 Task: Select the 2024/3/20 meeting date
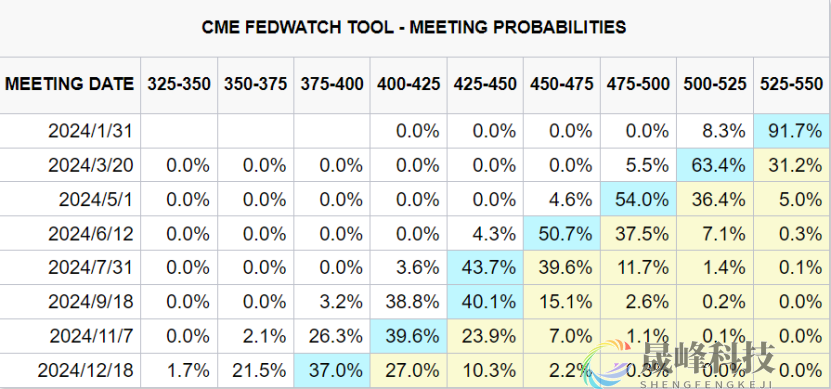click(x=91, y=165)
